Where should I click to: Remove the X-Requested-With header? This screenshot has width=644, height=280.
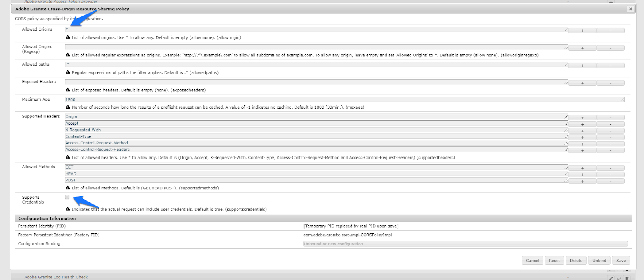pos(610,131)
